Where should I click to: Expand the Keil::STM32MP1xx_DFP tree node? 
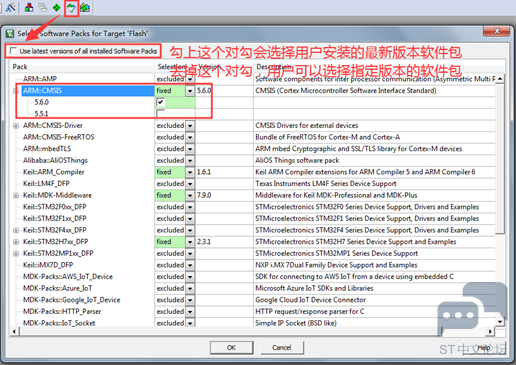(16, 253)
